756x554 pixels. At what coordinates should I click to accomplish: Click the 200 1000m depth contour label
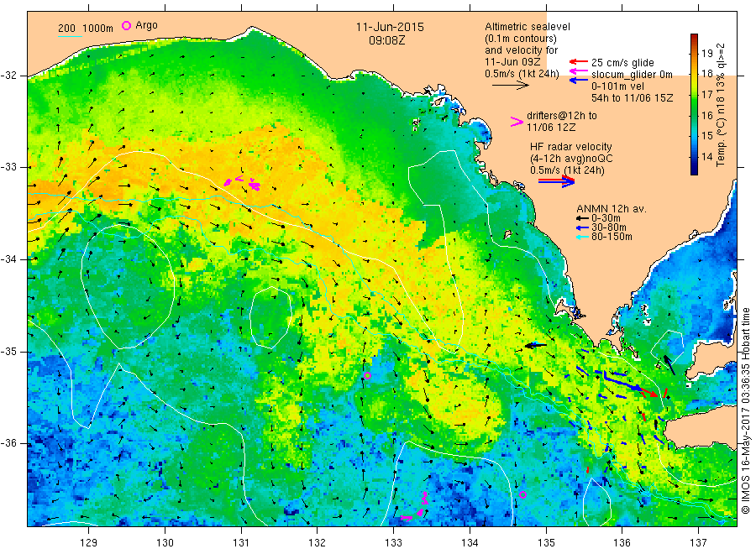coord(86,29)
